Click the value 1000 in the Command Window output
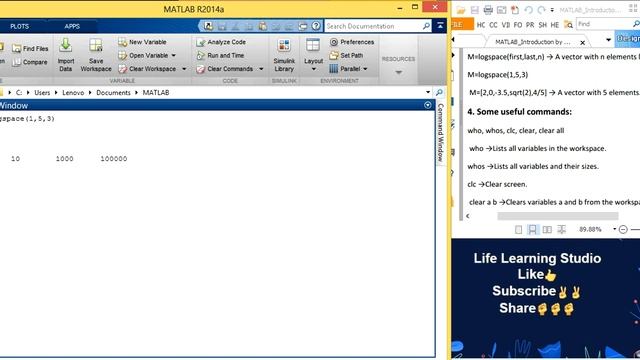This screenshot has width=640, height=360. [64, 159]
